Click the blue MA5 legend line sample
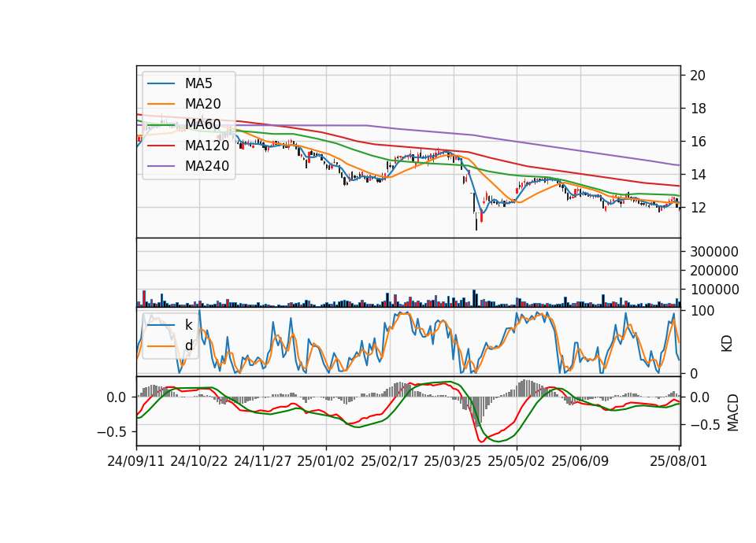Screen dimensions: 756x543 point(161,84)
